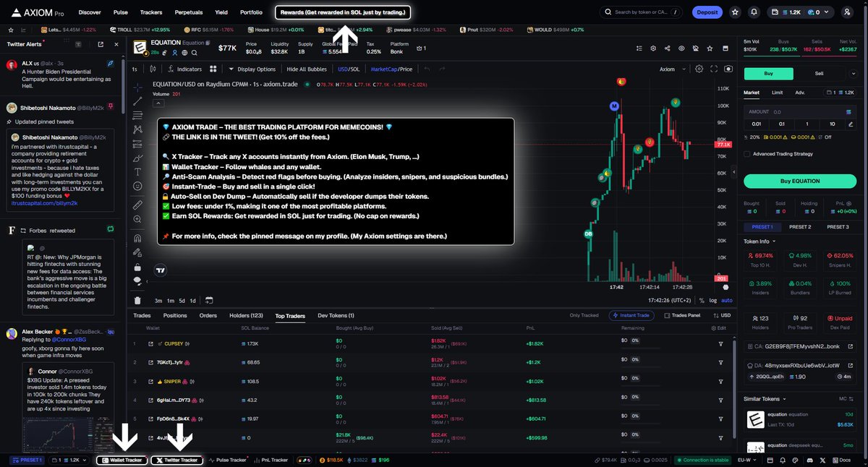The width and height of the screenshot is (868, 467).
Task: Open the Display Options dropdown
Action: click(x=252, y=69)
